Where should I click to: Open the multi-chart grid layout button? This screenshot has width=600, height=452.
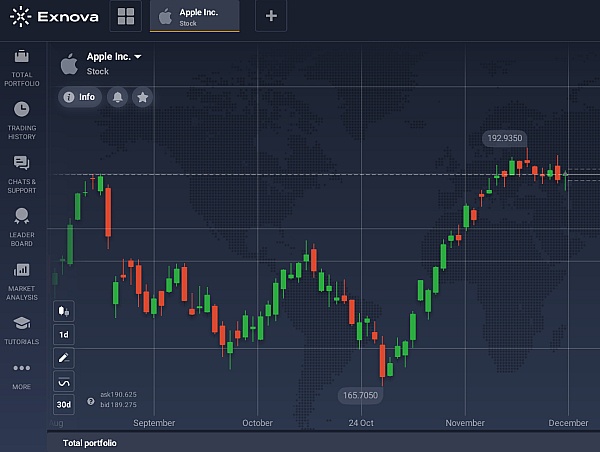[x=126, y=16]
